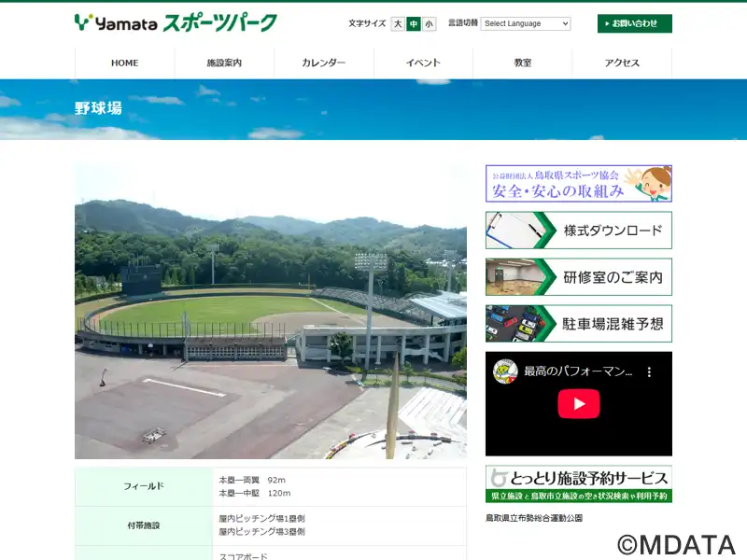Open the 教室 menu item
Viewport: 747px width, 560px height.
coord(523,63)
